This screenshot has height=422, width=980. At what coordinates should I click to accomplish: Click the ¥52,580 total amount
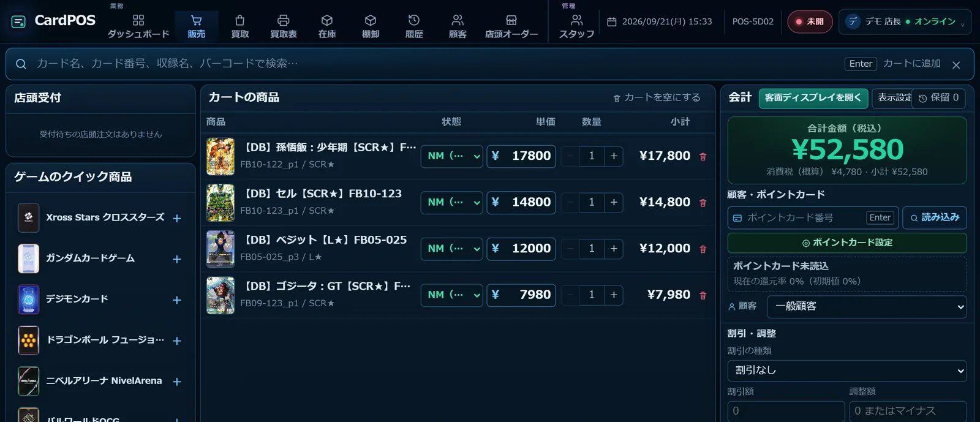pyautogui.click(x=847, y=149)
